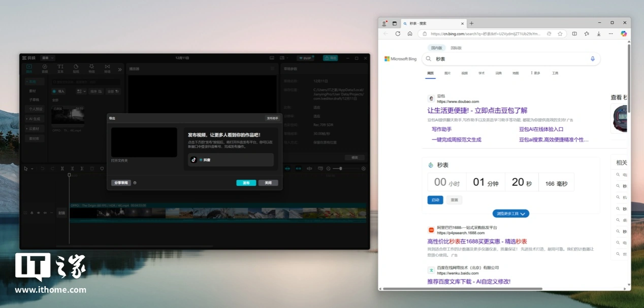Click the three-dot track options icon
Image resolution: width=644 pixels, height=308 pixels.
51,213
